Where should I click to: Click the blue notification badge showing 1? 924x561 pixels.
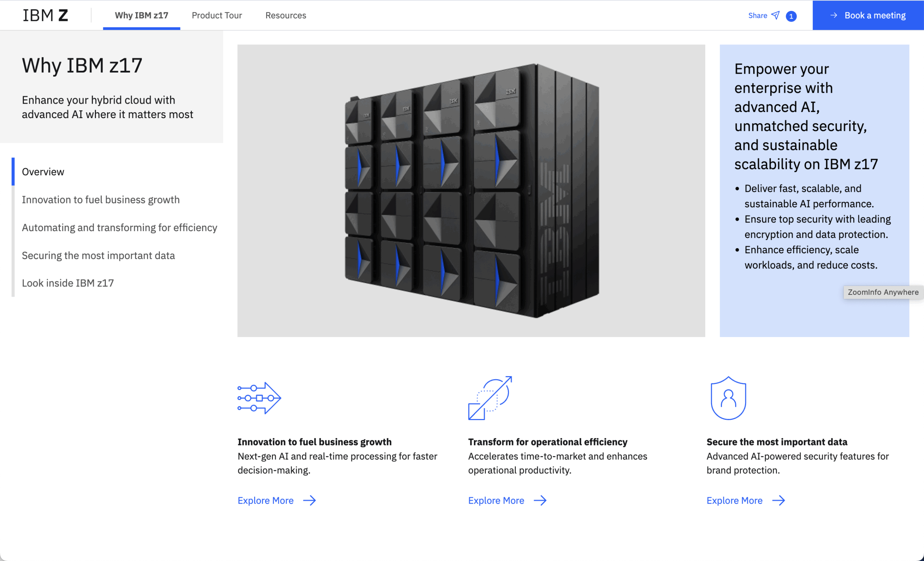[x=791, y=16]
